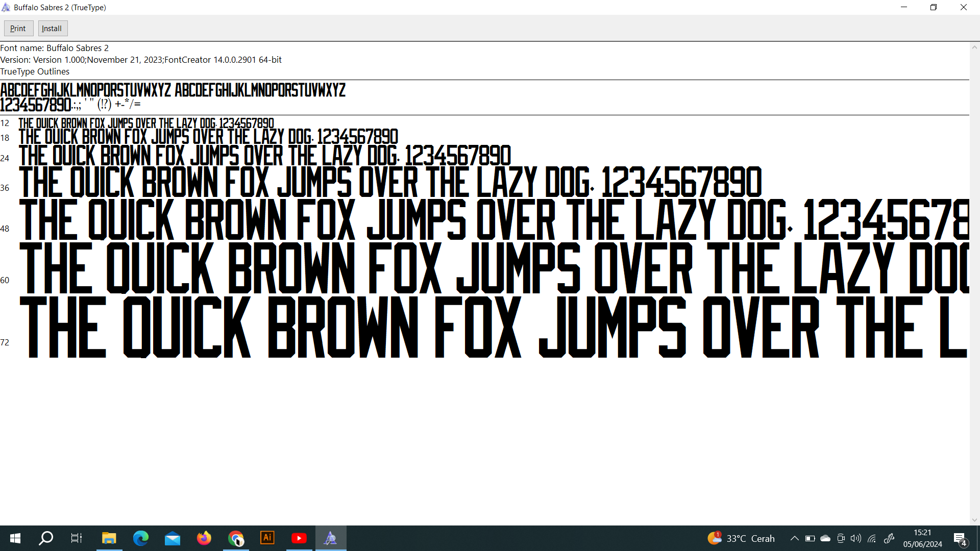The image size is (980, 551).
Task: Open Firefox from the taskbar
Action: pos(204,538)
